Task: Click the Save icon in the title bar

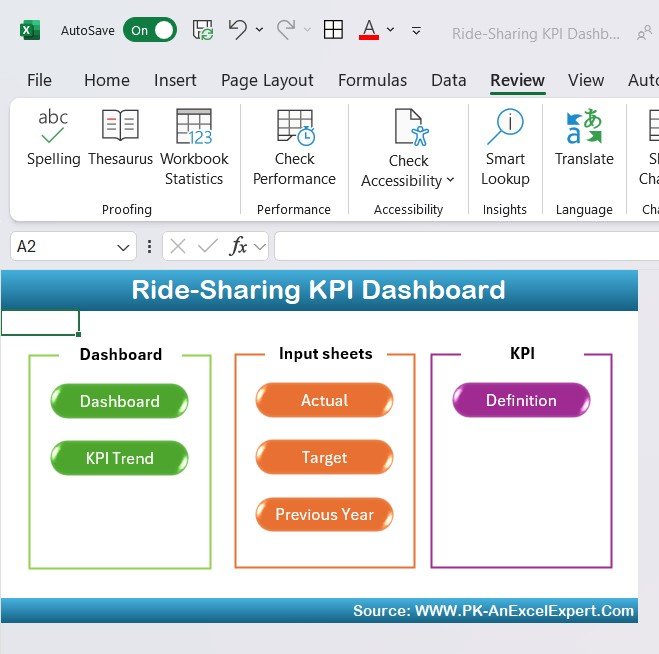Action: tap(203, 30)
